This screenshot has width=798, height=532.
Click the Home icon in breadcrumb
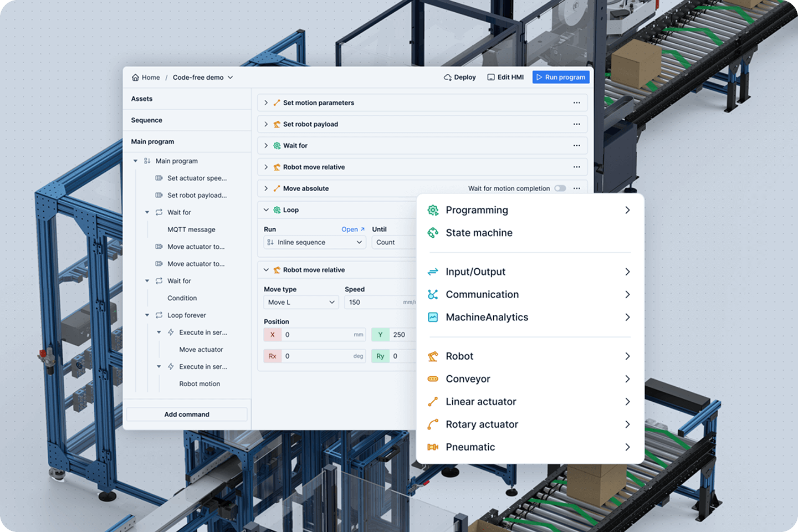click(x=135, y=78)
